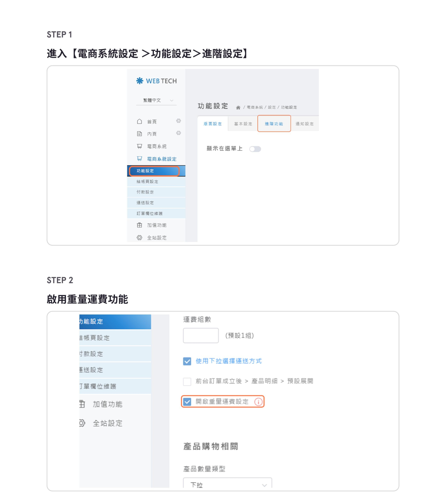Open the 繁體中文 language dropdown

click(157, 100)
